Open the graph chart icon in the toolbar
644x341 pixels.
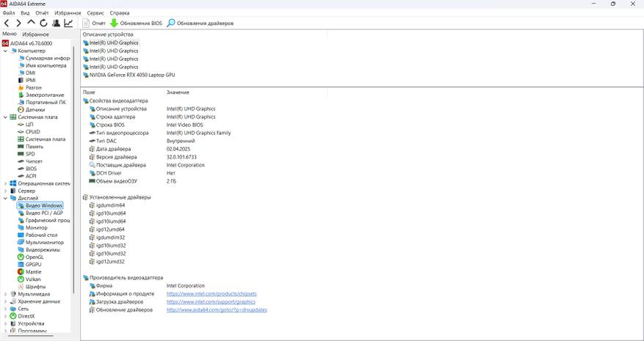[68, 23]
